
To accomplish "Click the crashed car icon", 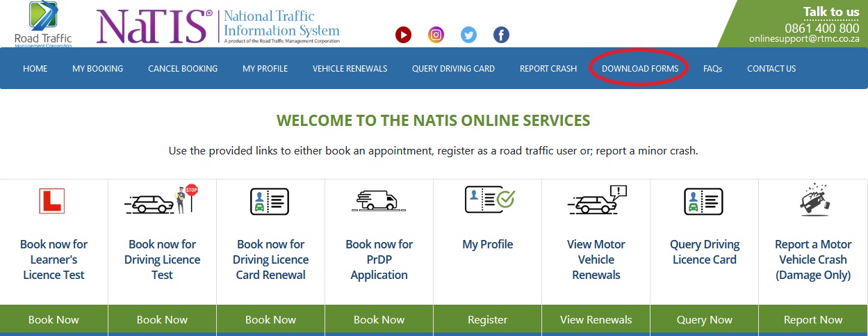I will point(812,200).
